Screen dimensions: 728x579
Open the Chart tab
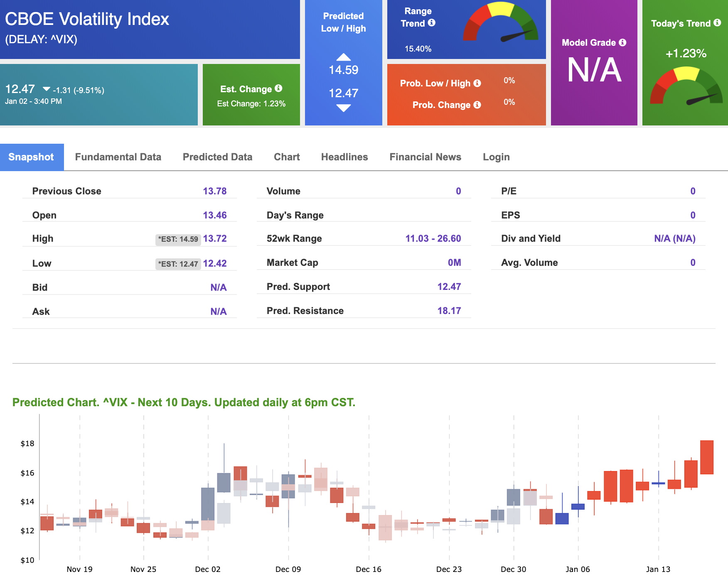(287, 157)
